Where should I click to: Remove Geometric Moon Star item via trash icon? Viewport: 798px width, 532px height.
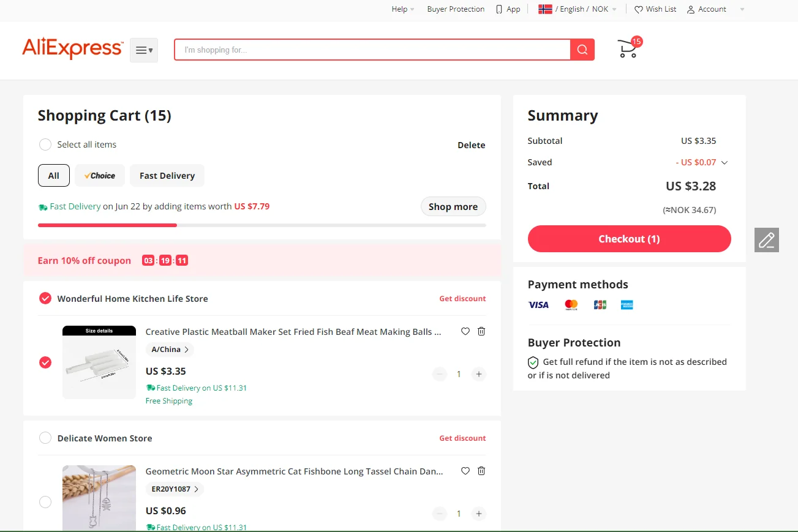pyautogui.click(x=481, y=471)
